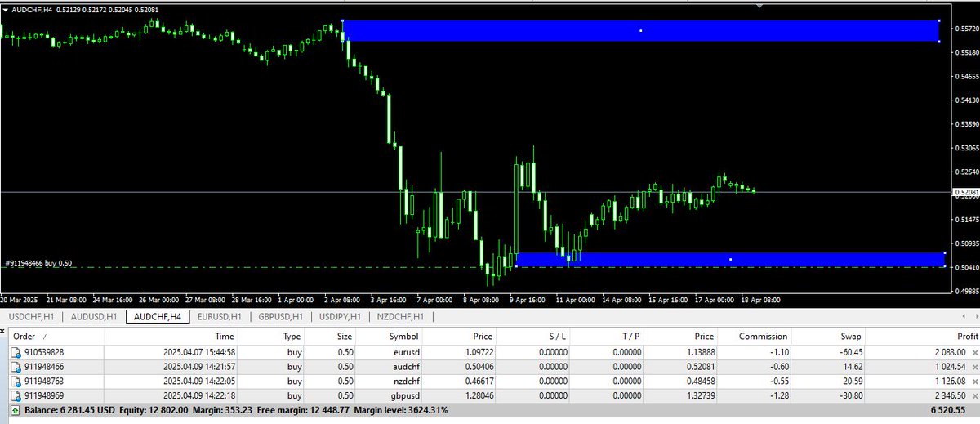Click the profit value 2 083.00
The height and width of the screenshot is (424, 980).
coord(949,352)
